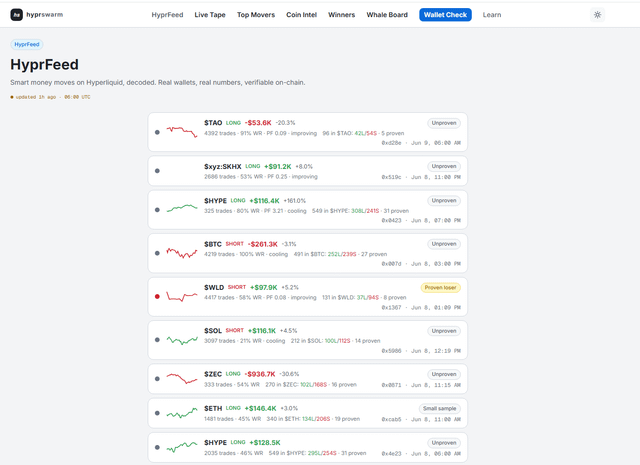Click the 42L/54S split on $TAO
Viewport: 640px width, 465px height.
[366, 133]
